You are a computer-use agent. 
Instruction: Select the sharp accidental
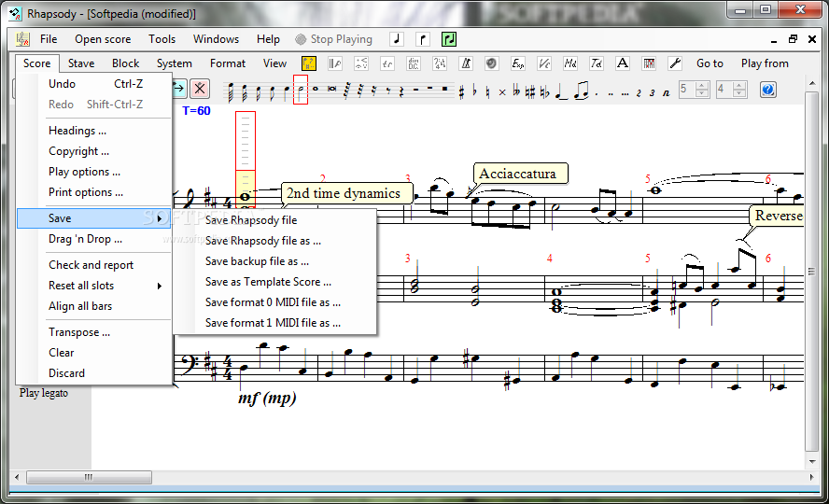461,91
